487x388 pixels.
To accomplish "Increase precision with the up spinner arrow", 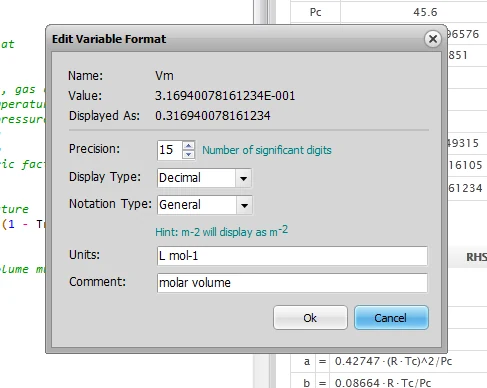I will point(189,146).
